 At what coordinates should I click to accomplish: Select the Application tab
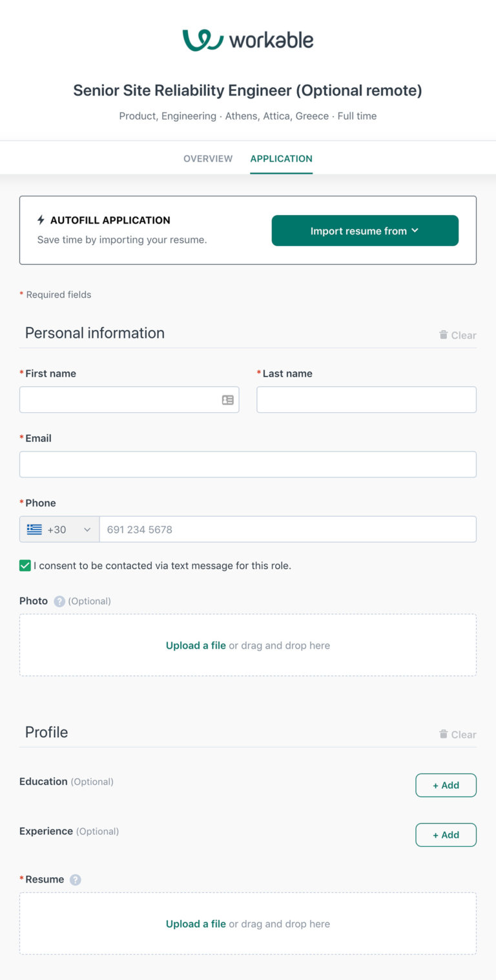281,158
